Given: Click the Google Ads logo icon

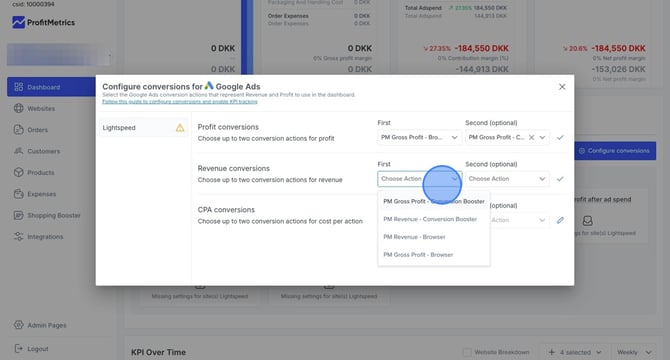Looking at the screenshot, I should tap(209, 86).
